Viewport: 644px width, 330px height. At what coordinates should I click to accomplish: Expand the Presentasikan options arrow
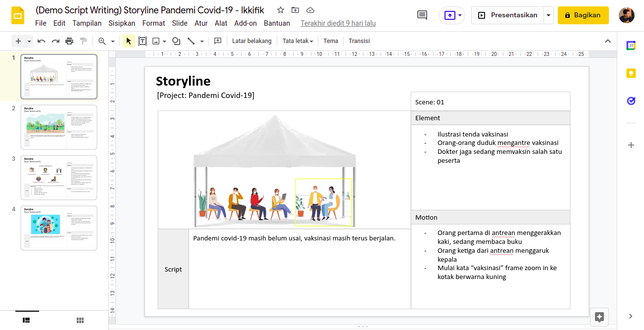click(x=548, y=15)
